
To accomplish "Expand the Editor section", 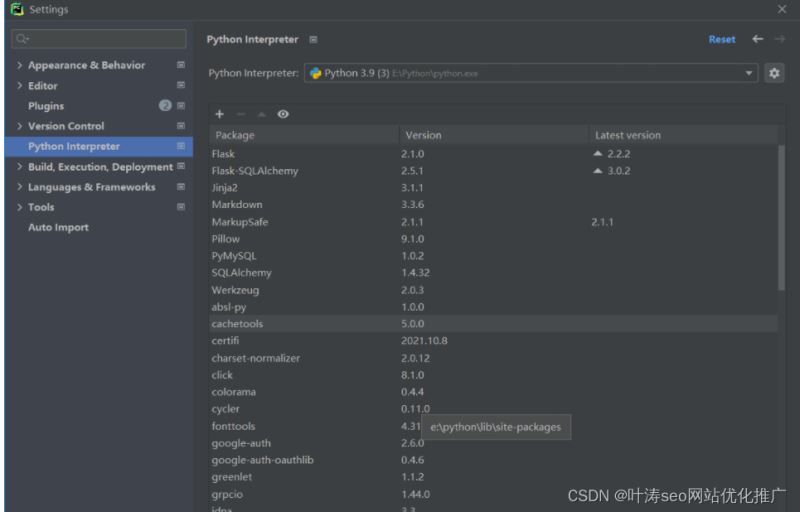I will (x=19, y=85).
